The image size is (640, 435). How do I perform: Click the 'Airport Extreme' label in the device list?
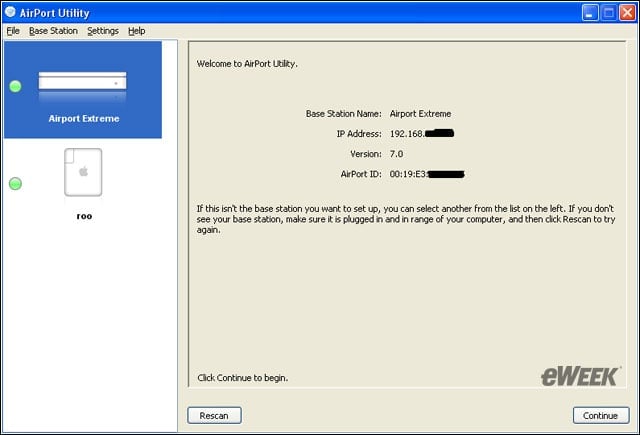(84, 118)
